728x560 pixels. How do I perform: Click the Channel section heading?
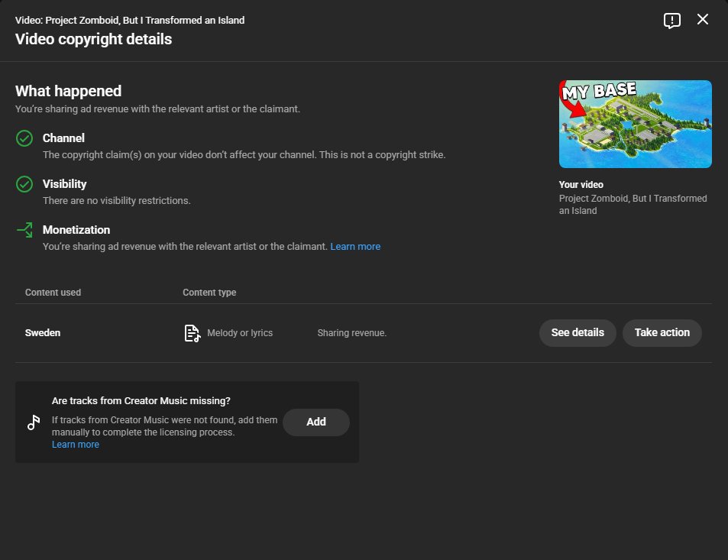tap(63, 138)
